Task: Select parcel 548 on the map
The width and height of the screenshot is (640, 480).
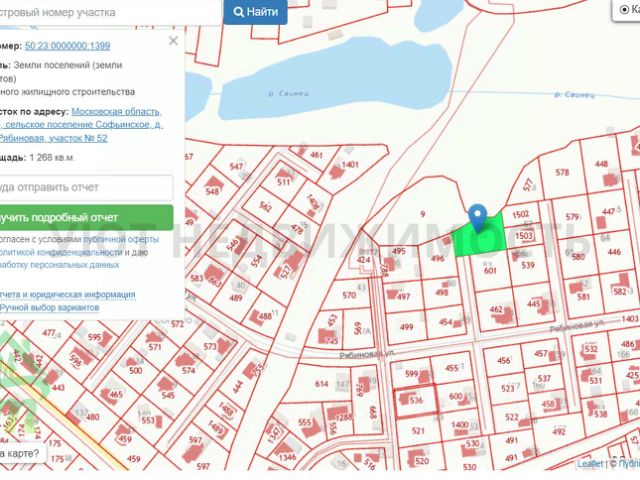Action: pos(212,191)
